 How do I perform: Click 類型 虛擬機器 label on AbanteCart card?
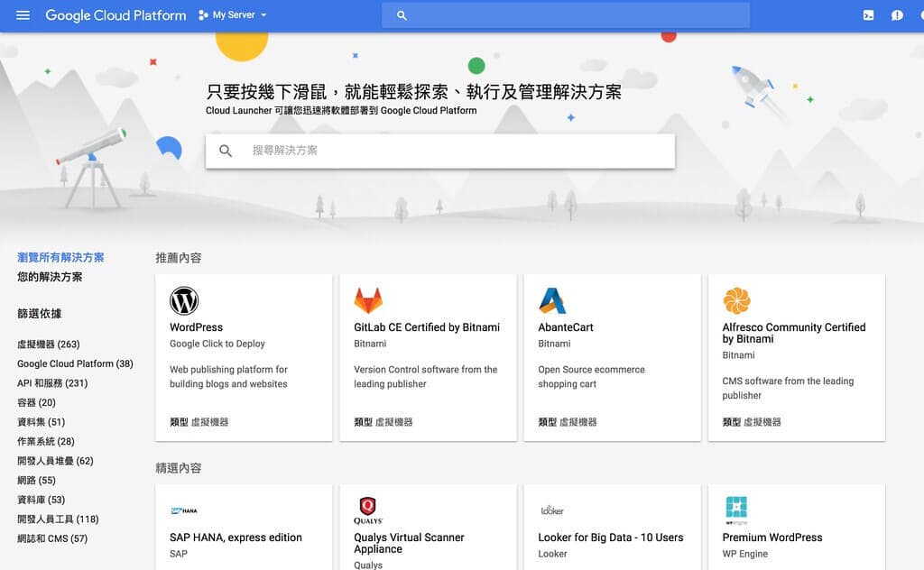point(568,422)
